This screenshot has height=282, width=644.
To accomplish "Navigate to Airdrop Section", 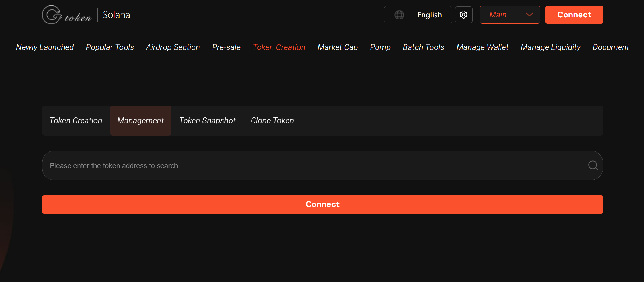I will [x=173, y=47].
